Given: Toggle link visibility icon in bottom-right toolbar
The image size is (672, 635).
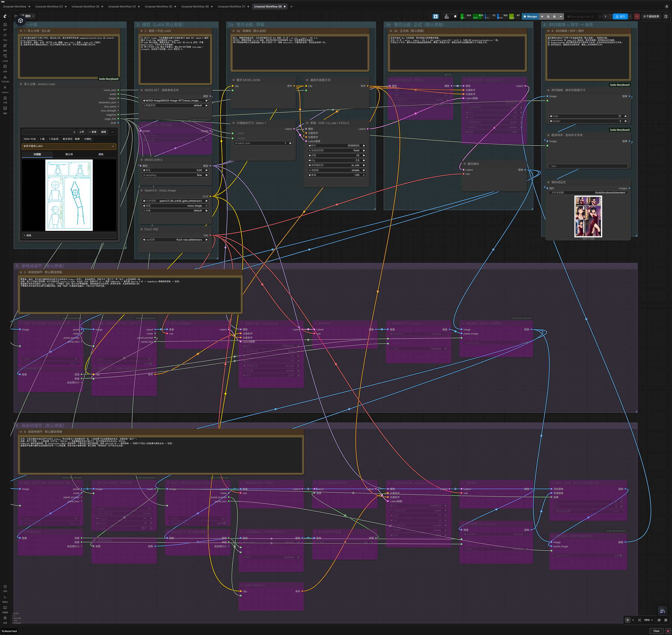Looking at the screenshot, I should [x=666, y=620].
